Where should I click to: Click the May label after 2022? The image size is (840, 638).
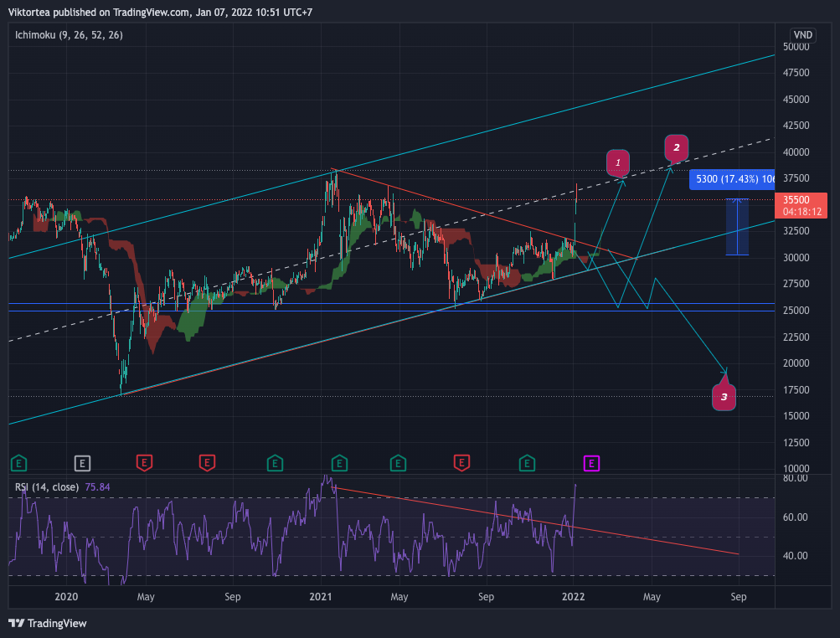pyautogui.click(x=652, y=597)
